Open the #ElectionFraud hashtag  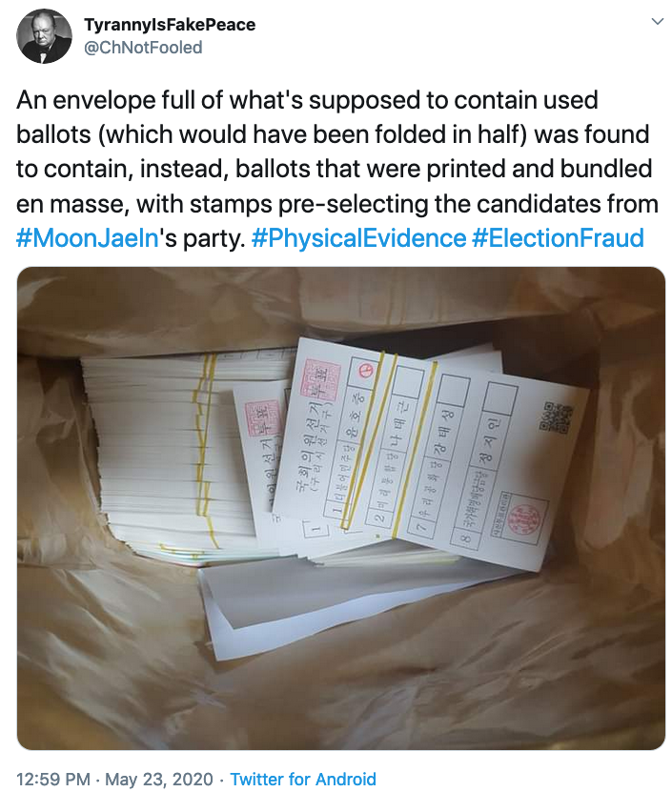click(x=558, y=238)
